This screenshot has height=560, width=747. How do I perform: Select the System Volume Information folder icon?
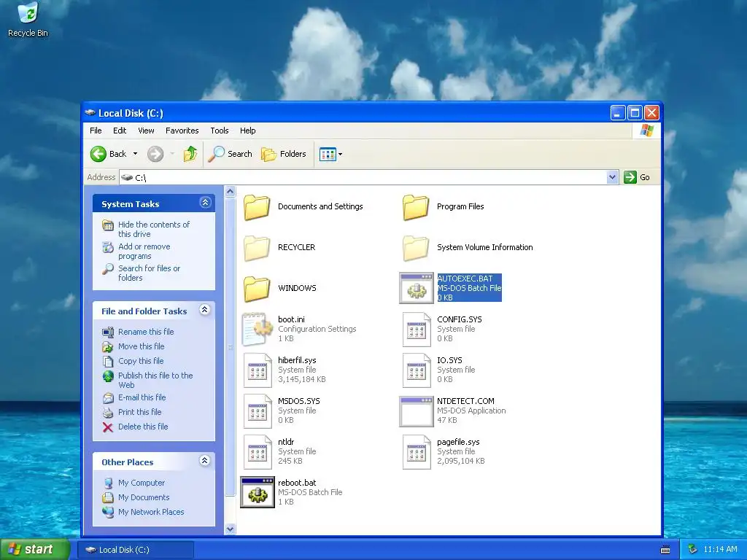tap(416, 248)
